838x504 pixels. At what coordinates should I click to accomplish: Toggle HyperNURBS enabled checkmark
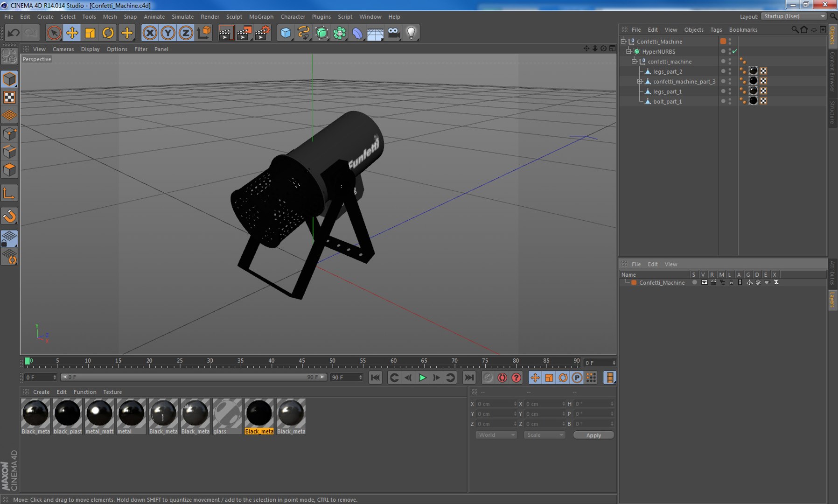[x=735, y=51]
